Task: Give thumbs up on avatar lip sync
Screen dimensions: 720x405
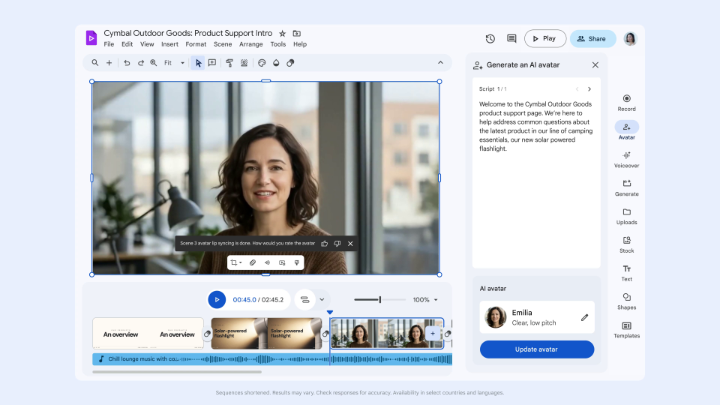Action: [x=325, y=243]
